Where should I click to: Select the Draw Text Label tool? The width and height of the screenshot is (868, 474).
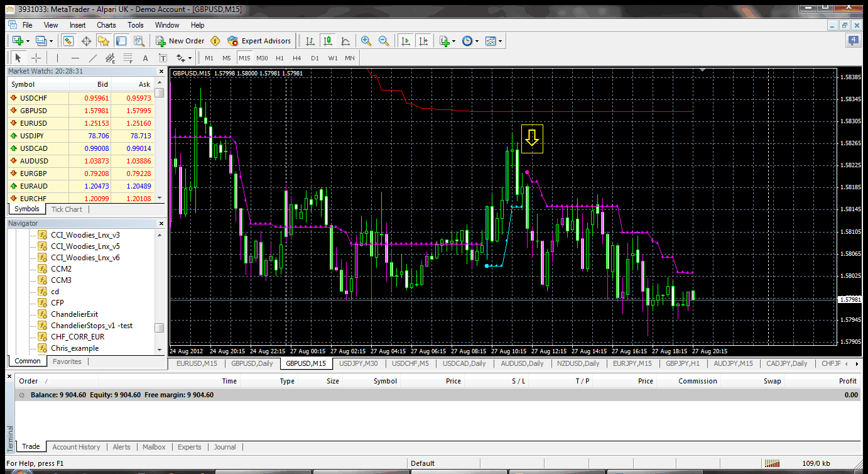point(163,58)
